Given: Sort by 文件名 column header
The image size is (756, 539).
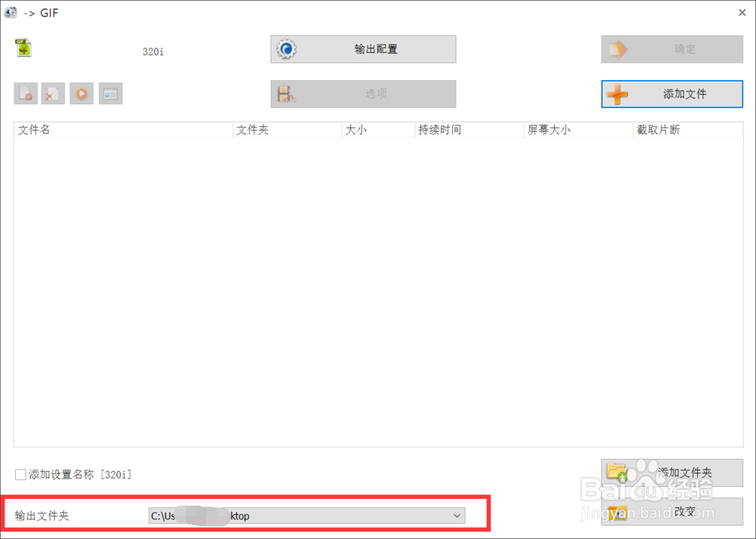Looking at the screenshot, I should tap(123, 130).
